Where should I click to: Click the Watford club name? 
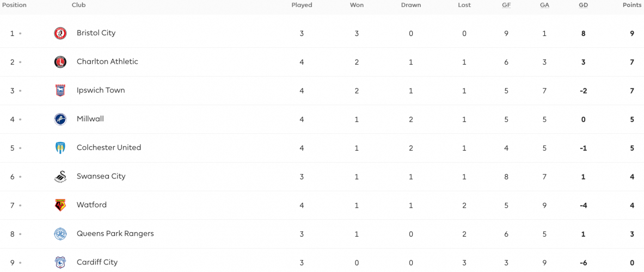coord(91,205)
